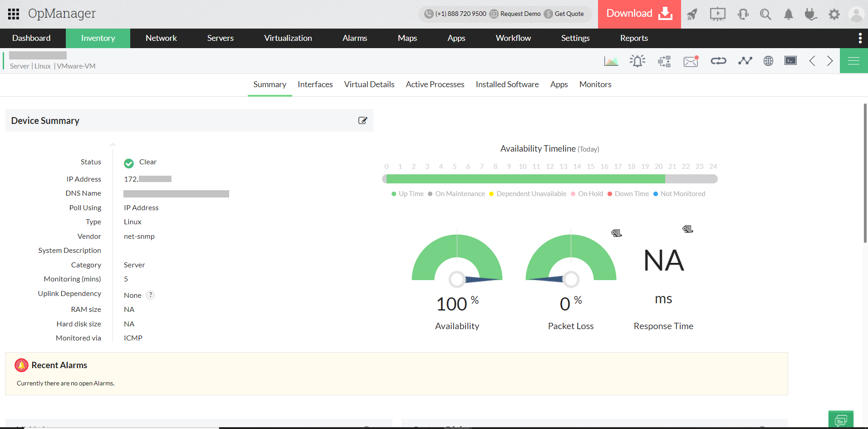This screenshot has height=429, width=868.
Task: Click the Down Time legend entry
Action: coord(628,194)
